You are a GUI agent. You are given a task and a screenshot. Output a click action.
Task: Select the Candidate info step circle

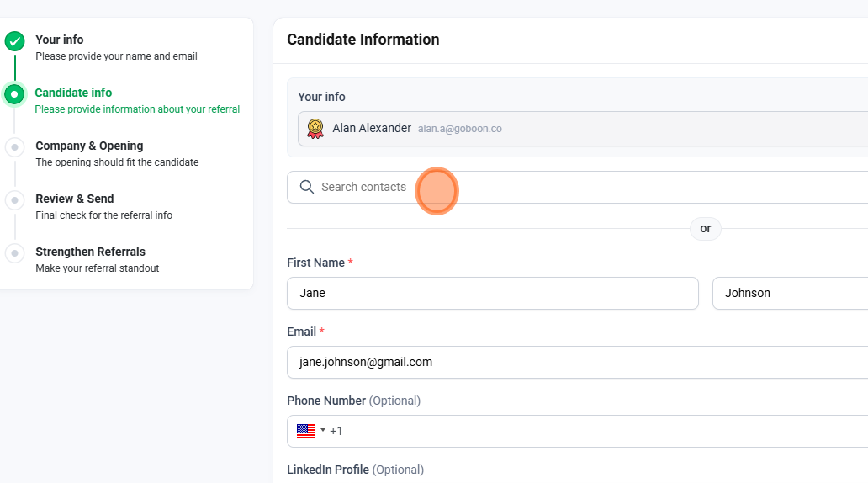(14, 94)
